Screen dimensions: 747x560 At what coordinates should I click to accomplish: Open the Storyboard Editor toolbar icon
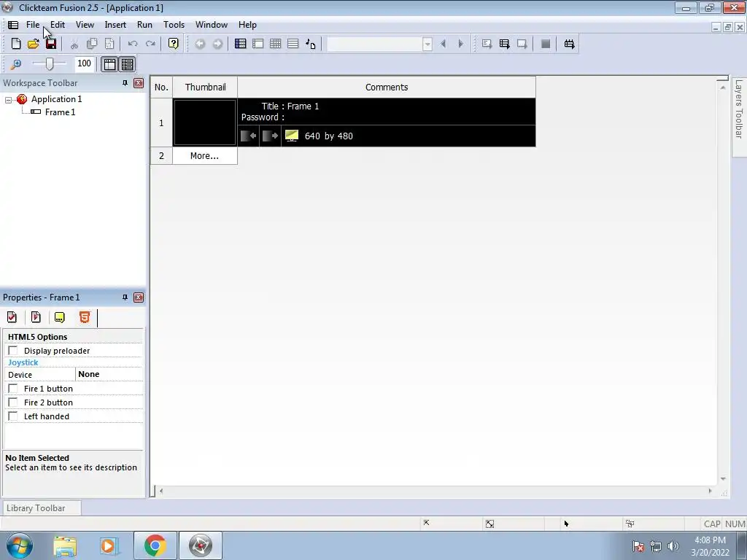(241, 44)
